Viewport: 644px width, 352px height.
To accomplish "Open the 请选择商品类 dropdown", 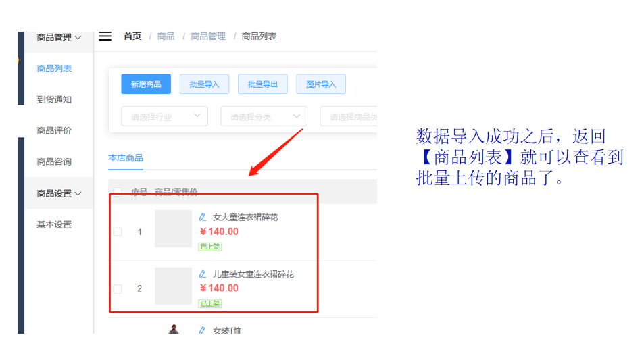I will pos(349,117).
